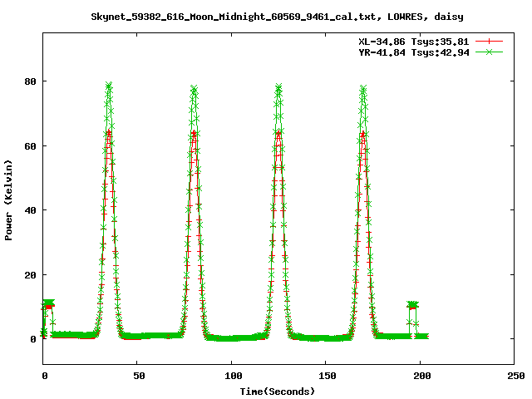Click the third green peak near 125 seconds
Viewport: 532px width, 399px height.
[278, 87]
